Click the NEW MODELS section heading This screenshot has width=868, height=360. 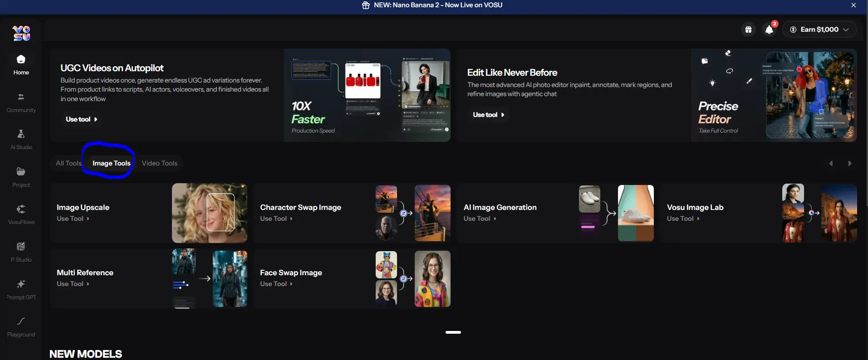(x=86, y=354)
